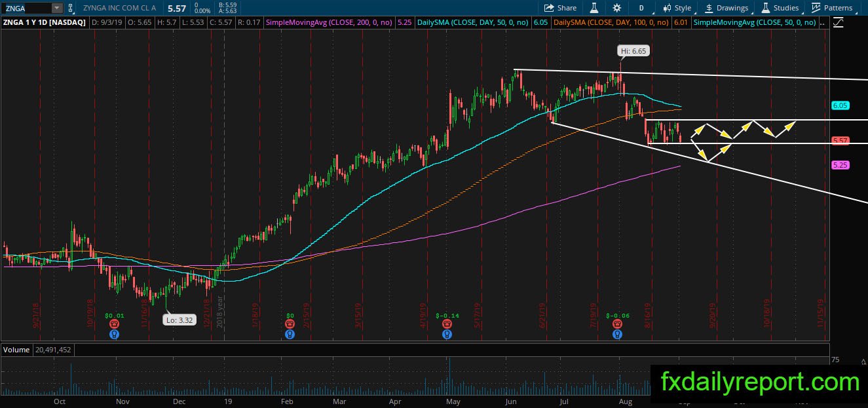Open the symbol list dropdown arrow next to ZNGA
Viewport: 868px width, 408px height.
click(57, 8)
